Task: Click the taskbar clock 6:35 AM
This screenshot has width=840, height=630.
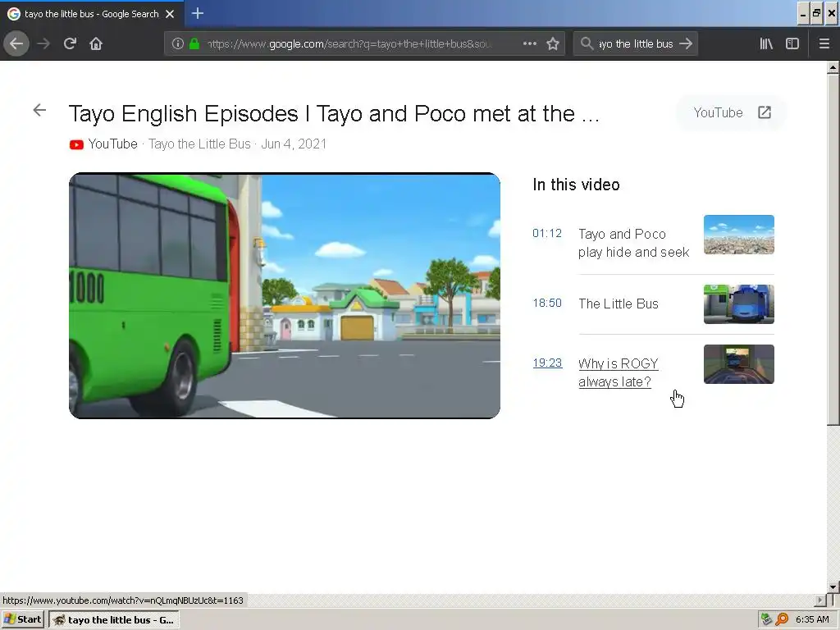Action: (812, 619)
